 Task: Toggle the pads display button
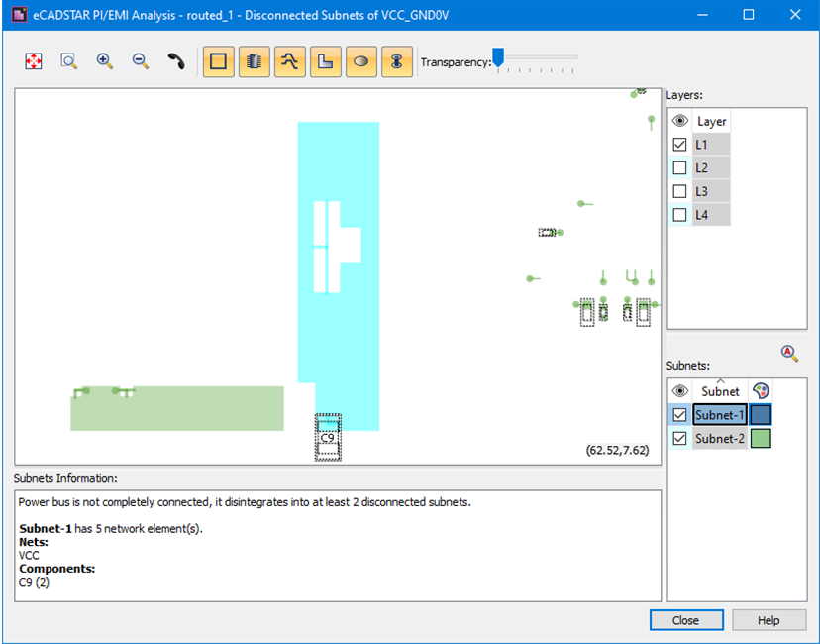(x=361, y=61)
